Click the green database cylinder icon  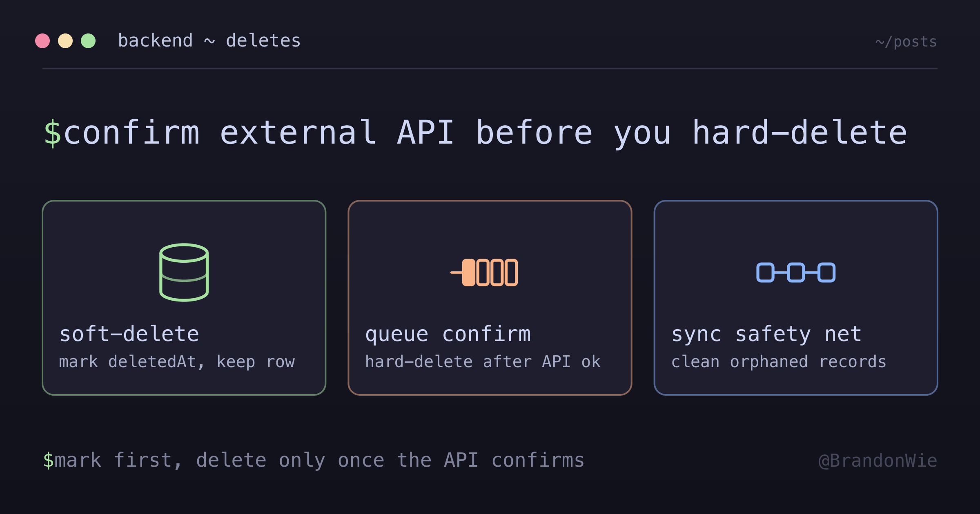point(184,273)
